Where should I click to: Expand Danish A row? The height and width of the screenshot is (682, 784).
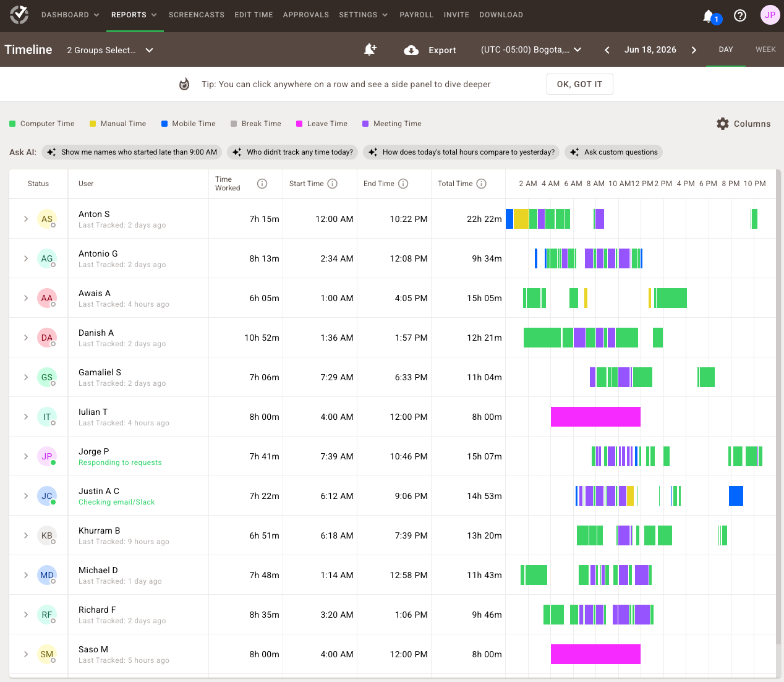pos(26,338)
